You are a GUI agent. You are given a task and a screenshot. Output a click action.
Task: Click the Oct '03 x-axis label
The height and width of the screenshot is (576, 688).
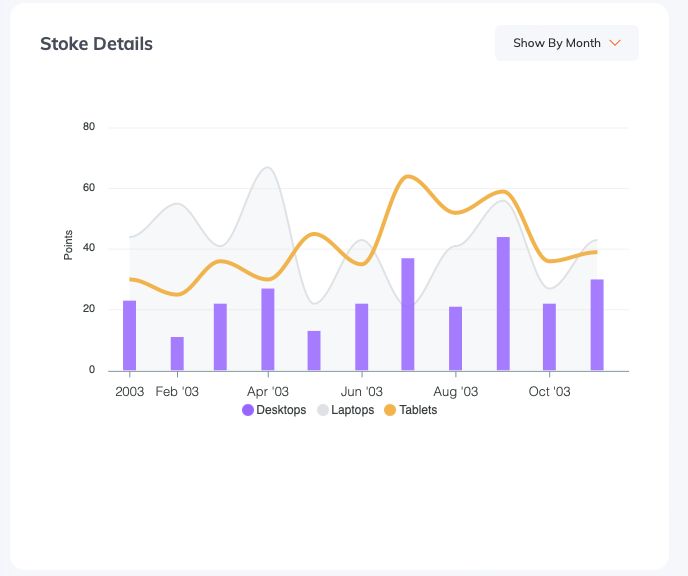[x=549, y=391]
